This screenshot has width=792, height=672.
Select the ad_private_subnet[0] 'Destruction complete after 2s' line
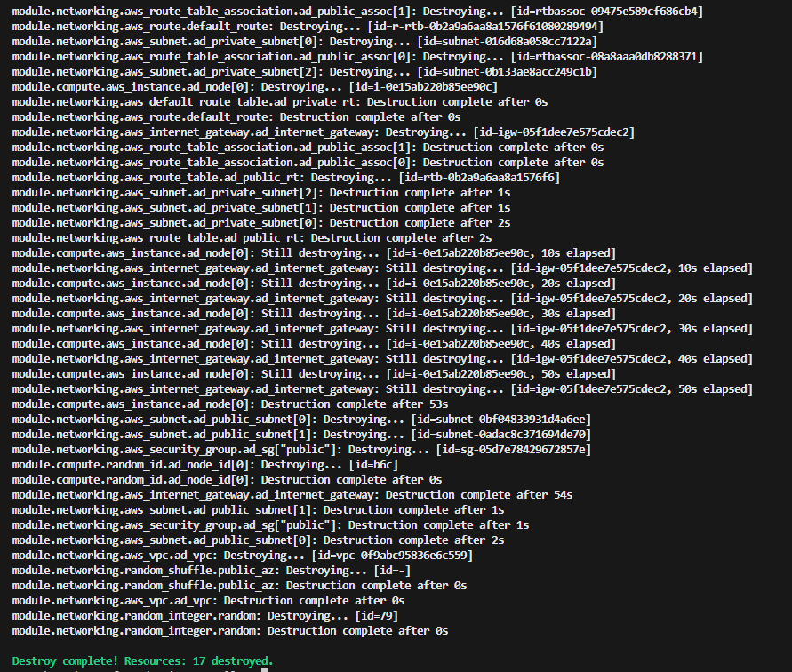coord(261,223)
